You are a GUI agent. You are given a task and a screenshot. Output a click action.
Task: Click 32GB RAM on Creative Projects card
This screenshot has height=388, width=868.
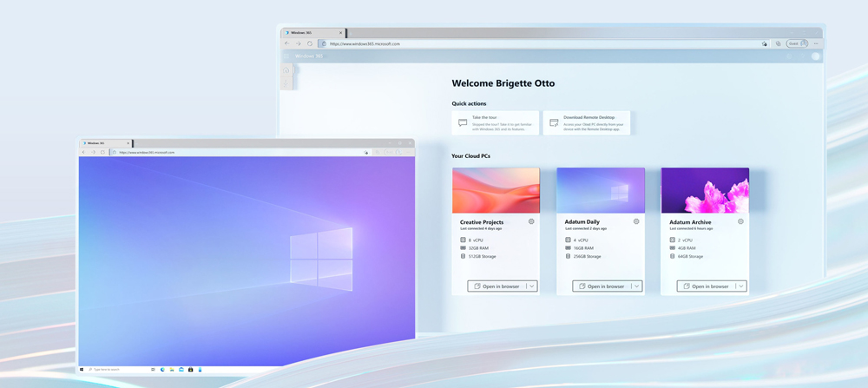pyautogui.click(x=480, y=248)
